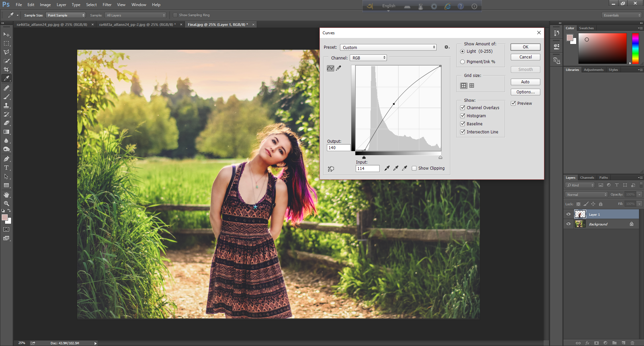The height and width of the screenshot is (346, 644).
Task: Select the Light (0-255) radio option
Action: click(x=462, y=51)
